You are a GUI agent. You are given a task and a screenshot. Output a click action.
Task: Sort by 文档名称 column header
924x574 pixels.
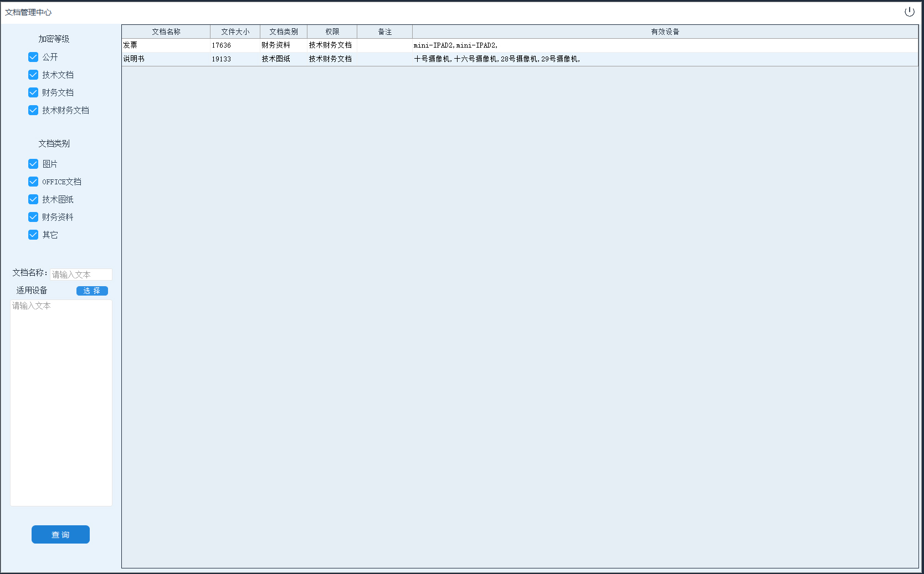coord(166,32)
